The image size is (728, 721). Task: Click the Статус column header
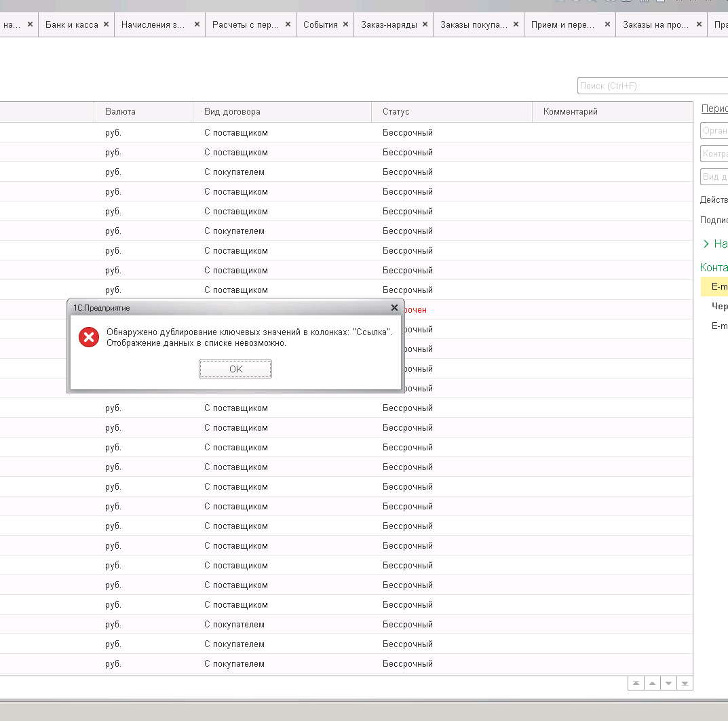tap(396, 112)
